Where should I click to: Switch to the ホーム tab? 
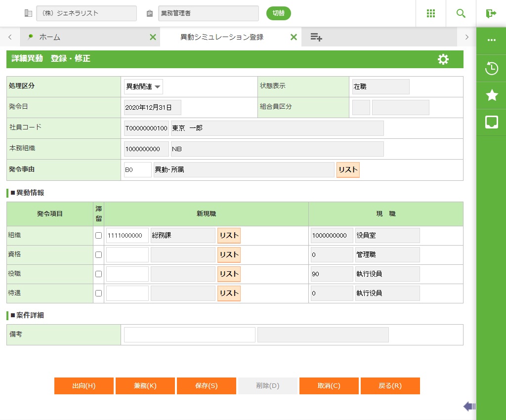[49, 37]
